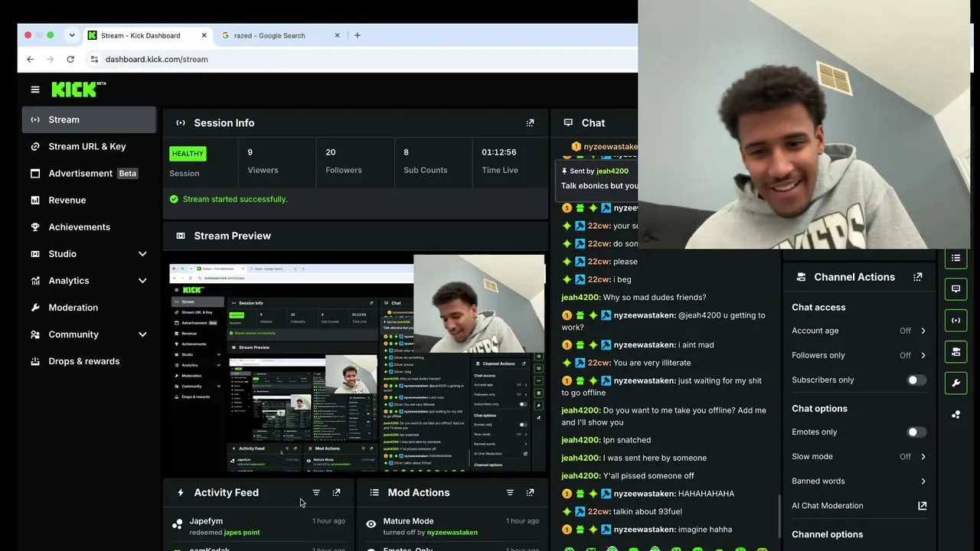Click the HEALTHY session status badge

coord(188,154)
